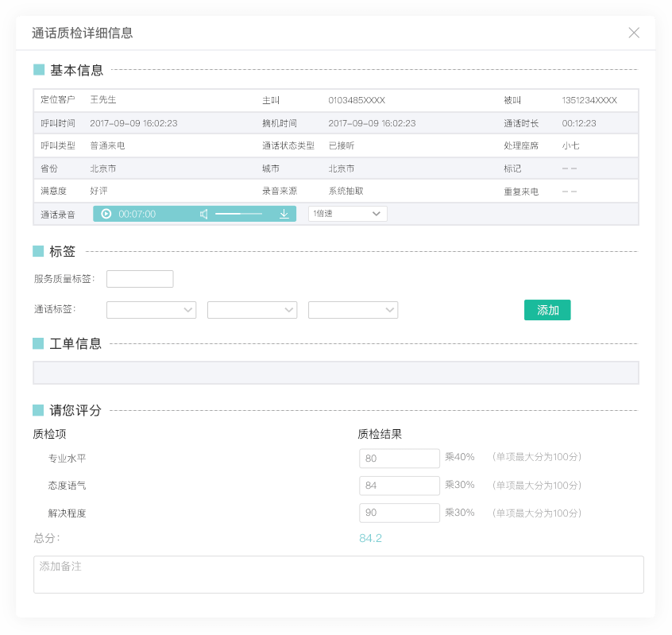
Task: Click the empty 工单信息 content bar
Action: tap(335, 373)
